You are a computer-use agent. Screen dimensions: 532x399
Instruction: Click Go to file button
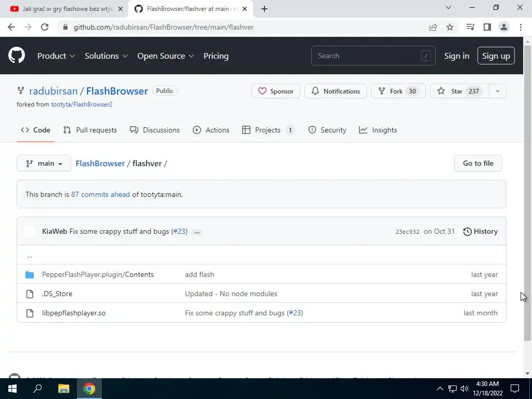click(x=478, y=163)
